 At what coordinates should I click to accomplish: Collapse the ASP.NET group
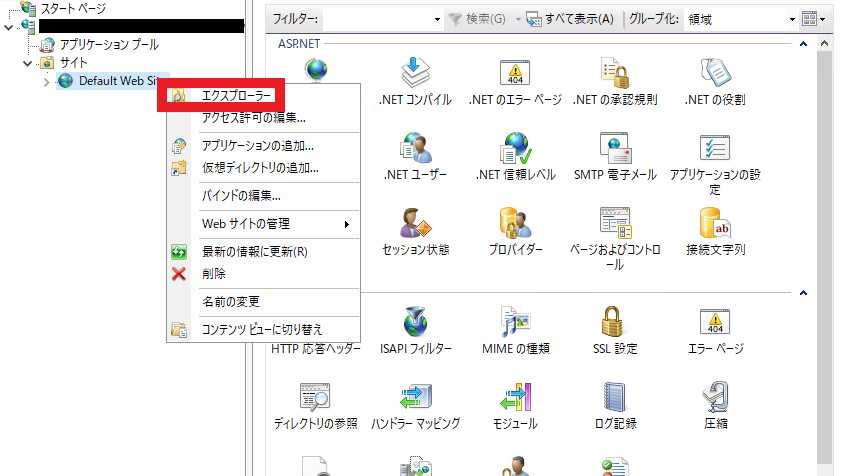click(803, 44)
